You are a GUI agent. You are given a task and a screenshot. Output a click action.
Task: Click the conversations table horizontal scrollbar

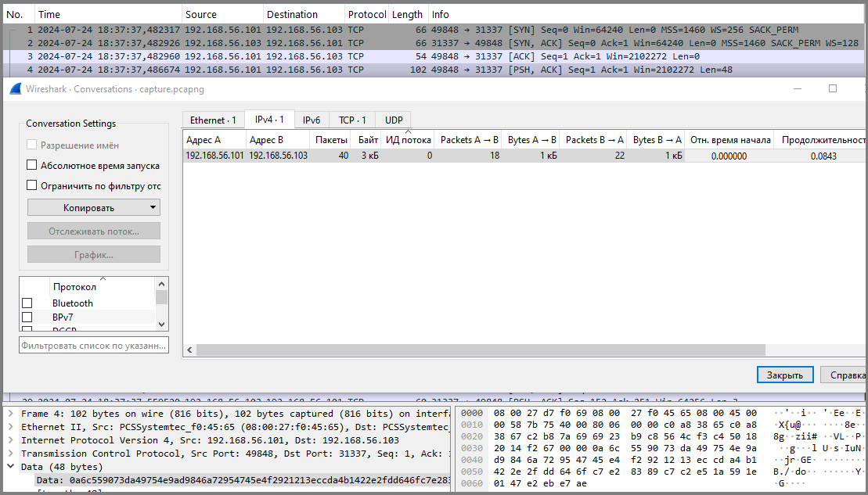coord(481,350)
